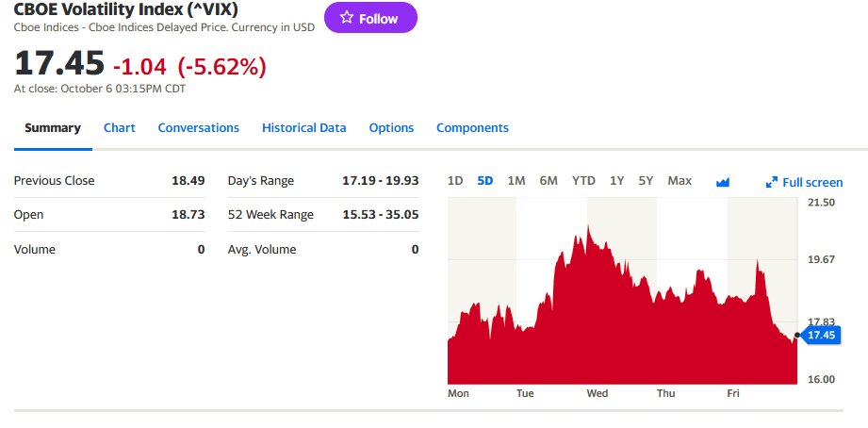
Task: Click the Previous Close label
Action: point(55,180)
